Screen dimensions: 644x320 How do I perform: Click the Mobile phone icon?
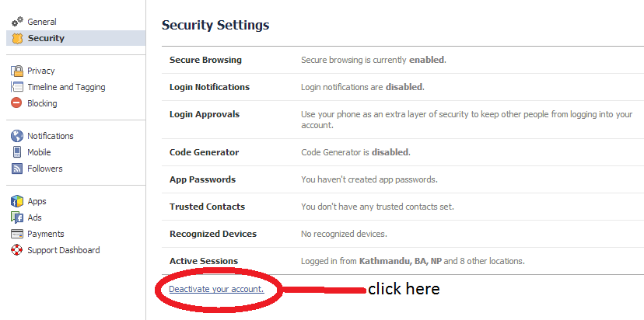click(x=17, y=152)
